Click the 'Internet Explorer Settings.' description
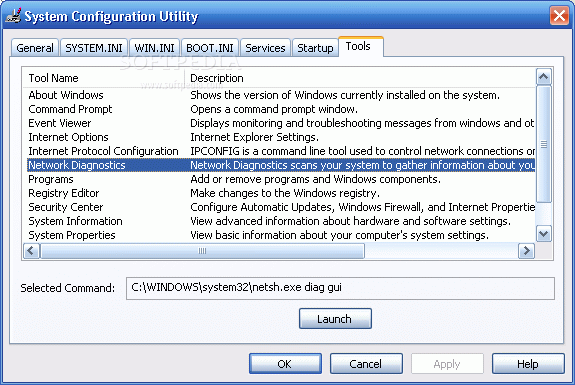 254,137
